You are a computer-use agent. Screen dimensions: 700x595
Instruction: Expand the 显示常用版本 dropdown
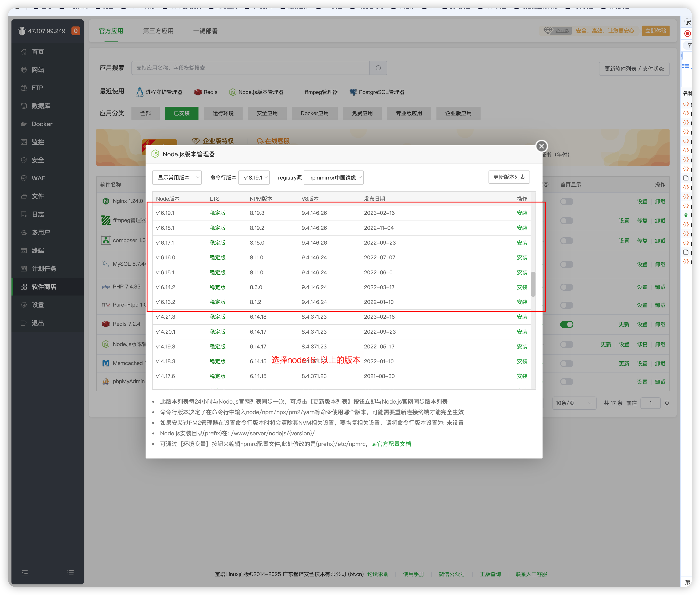177,178
